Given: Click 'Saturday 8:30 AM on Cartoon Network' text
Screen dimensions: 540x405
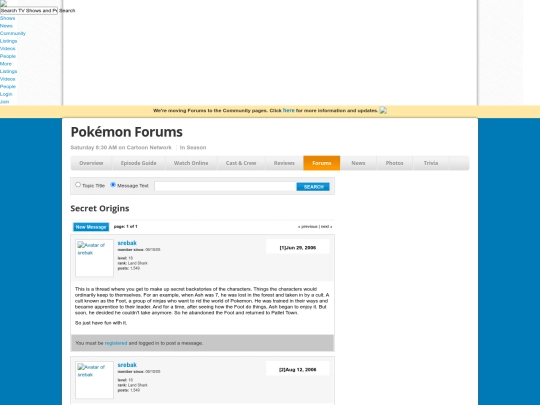Looking at the screenshot, I should (x=121, y=147).
